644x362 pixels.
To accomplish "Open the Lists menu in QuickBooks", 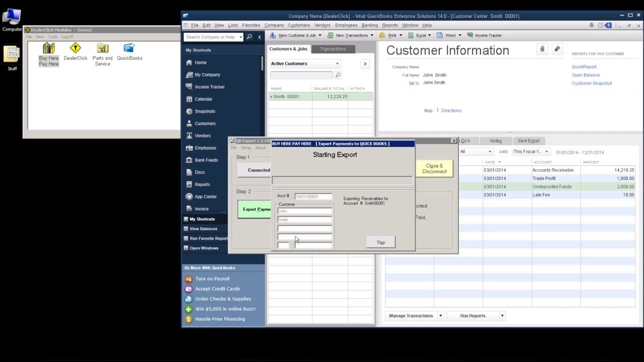I will pos(233,25).
